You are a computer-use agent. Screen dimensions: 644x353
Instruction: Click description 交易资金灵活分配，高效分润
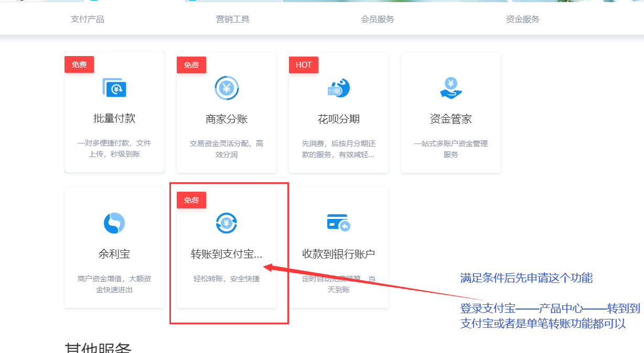(227, 149)
